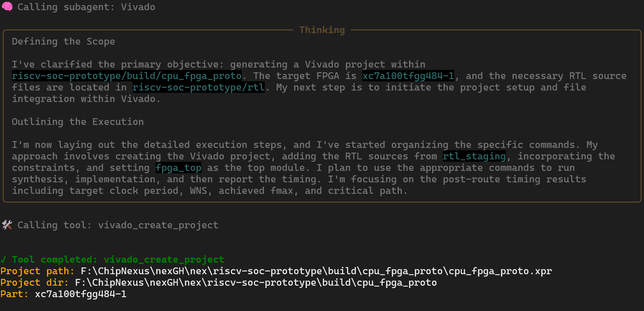Click the Calling subagent: Vivado line

tap(86, 7)
